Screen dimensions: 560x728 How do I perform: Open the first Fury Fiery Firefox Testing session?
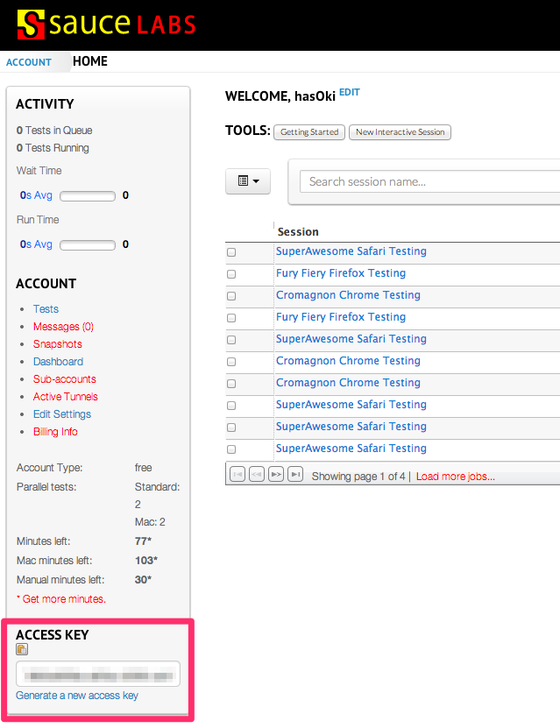coord(341,273)
